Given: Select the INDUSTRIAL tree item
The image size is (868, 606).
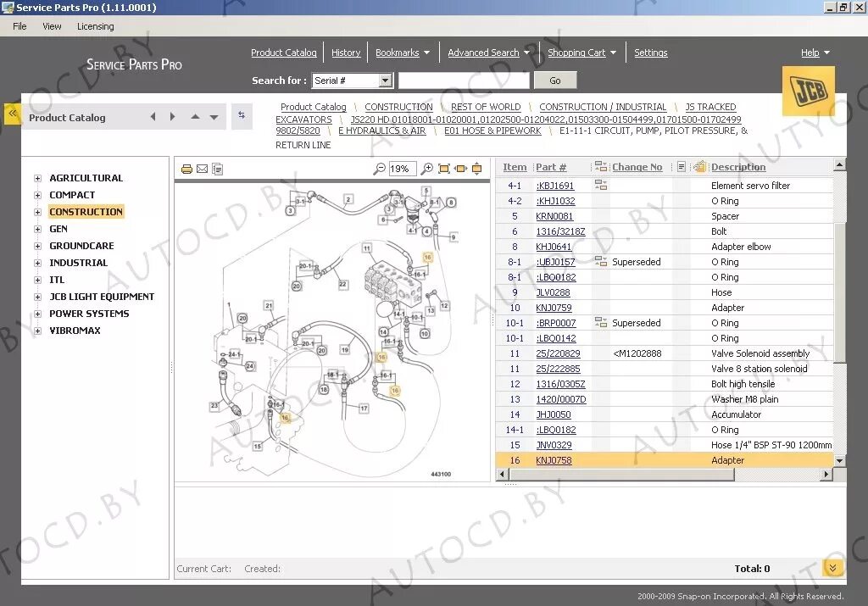Looking at the screenshot, I should coord(79,263).
